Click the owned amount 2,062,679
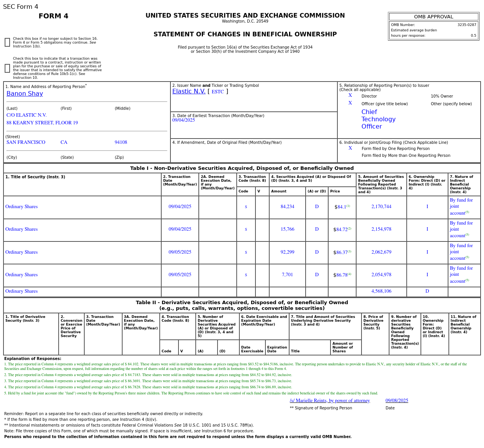The image size is (484, 448). [381, 252]
